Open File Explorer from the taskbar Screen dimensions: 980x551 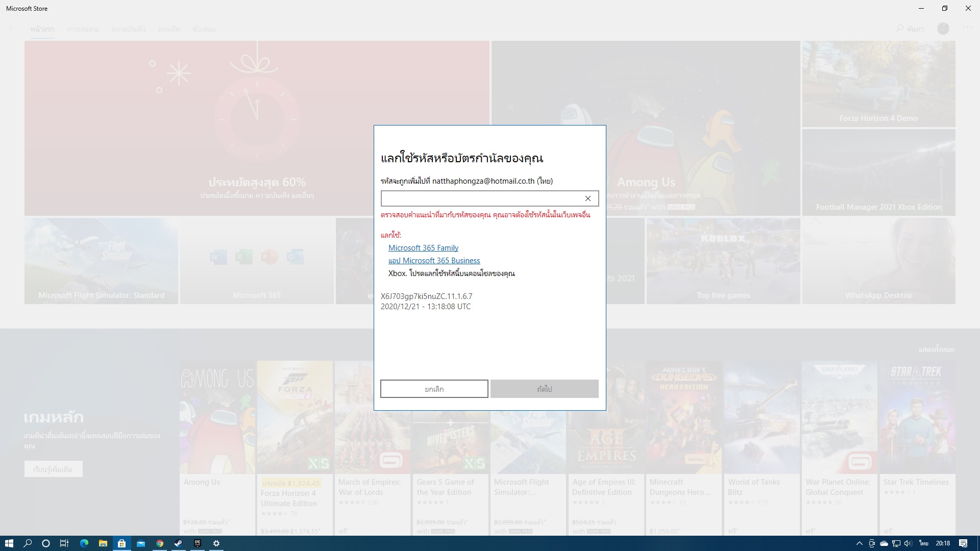[x=103, y=543]
